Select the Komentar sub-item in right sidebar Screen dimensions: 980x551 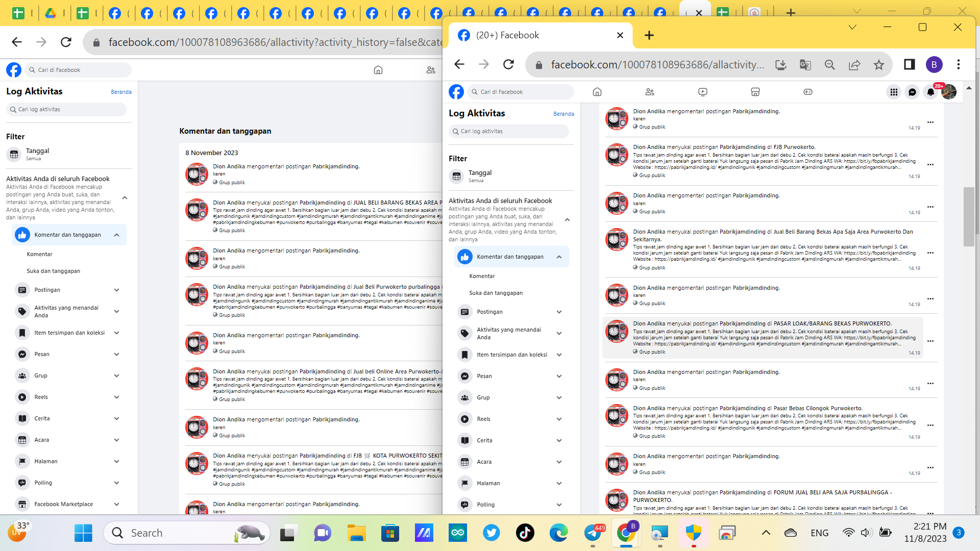482,276
